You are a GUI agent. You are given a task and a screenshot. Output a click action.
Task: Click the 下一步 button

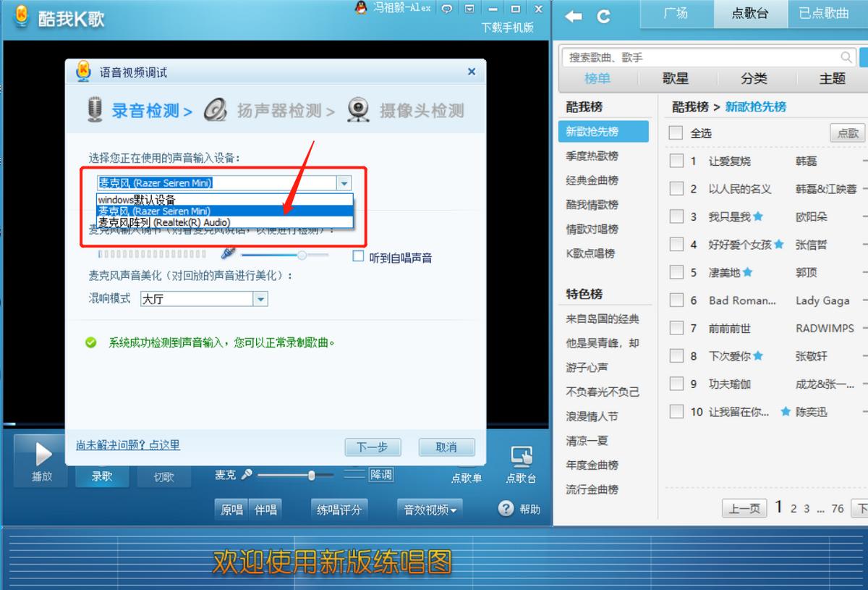click(373, 447)
